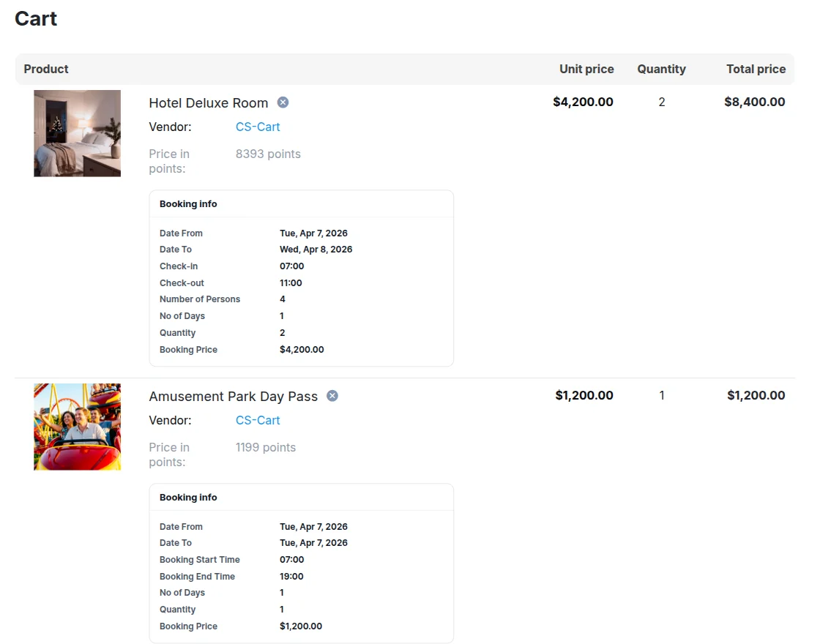The height and width of the screenshot is (644, 820).
Task: Click the $8,400.00 total price
Action: 755,102
